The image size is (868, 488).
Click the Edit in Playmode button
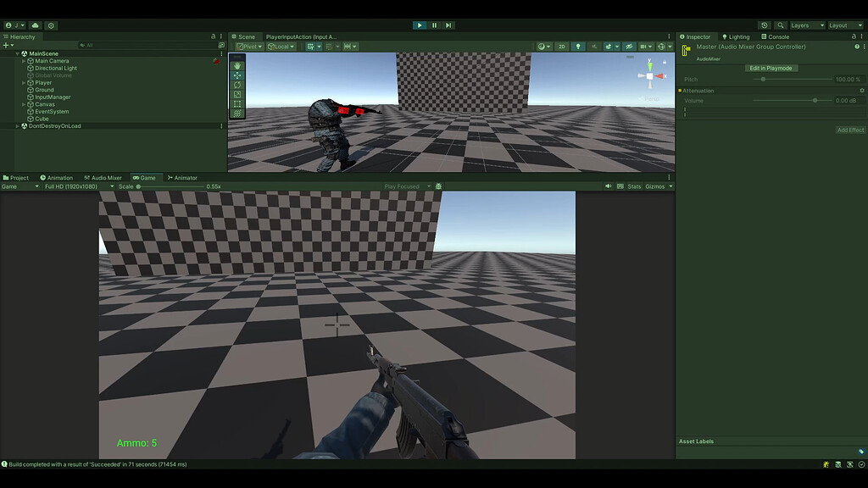tap(771, 68)
